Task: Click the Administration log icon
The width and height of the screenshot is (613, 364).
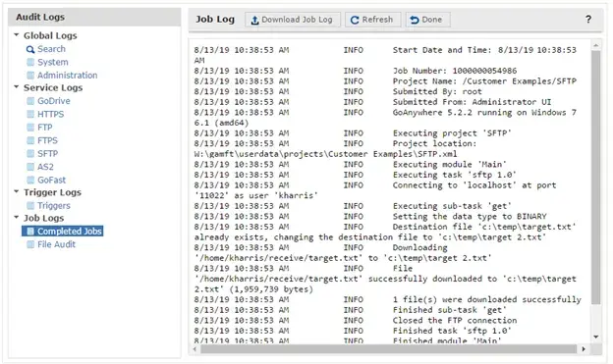Action: (x=30, y=75)
